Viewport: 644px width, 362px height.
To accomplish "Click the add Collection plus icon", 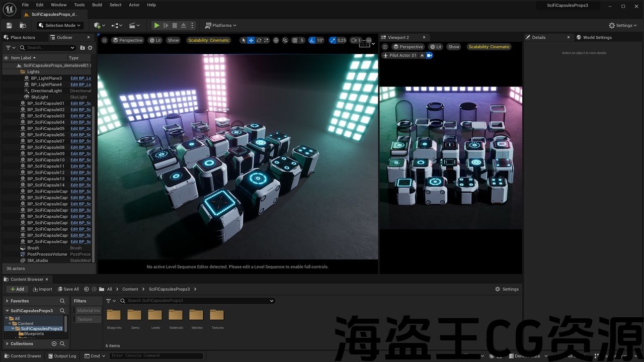I will click(54, 344).
